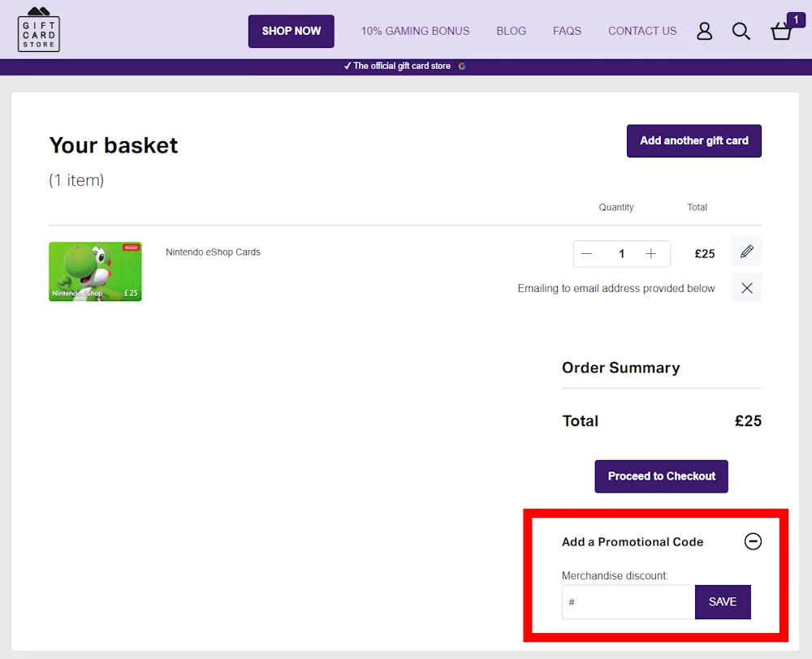This screenshot has height=659, width=812.
Task: Go to the BLOG page
Action: tap(511, 31)
